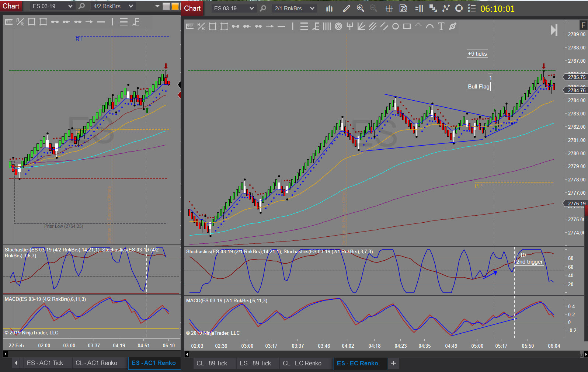
Task: Click the instrument search magnifier in the right chart
Action: (263, 8)
